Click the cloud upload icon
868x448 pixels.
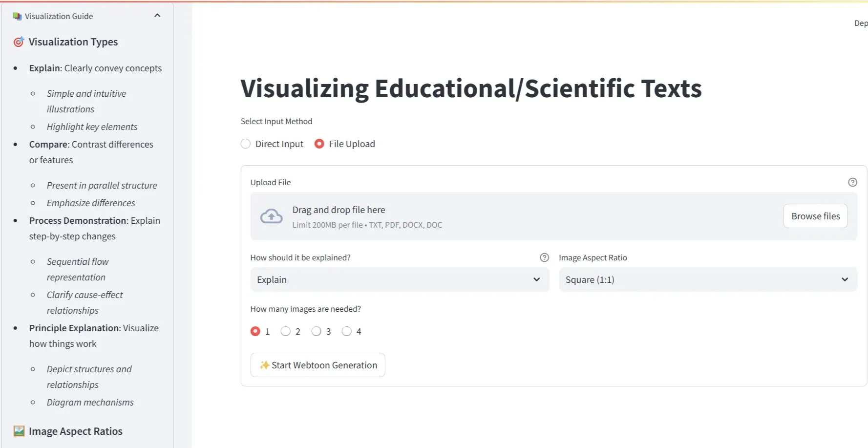(x=271, y=216)
